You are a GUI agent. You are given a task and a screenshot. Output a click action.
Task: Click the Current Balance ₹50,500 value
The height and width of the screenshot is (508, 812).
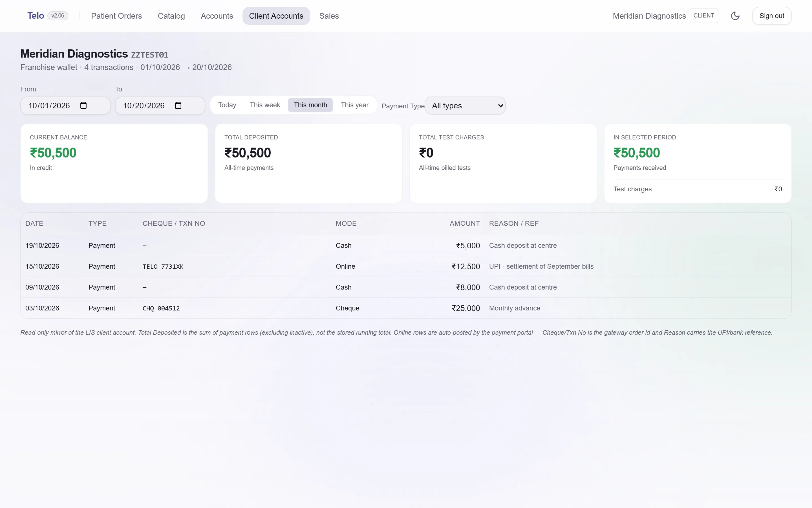[x=53, y=153]
